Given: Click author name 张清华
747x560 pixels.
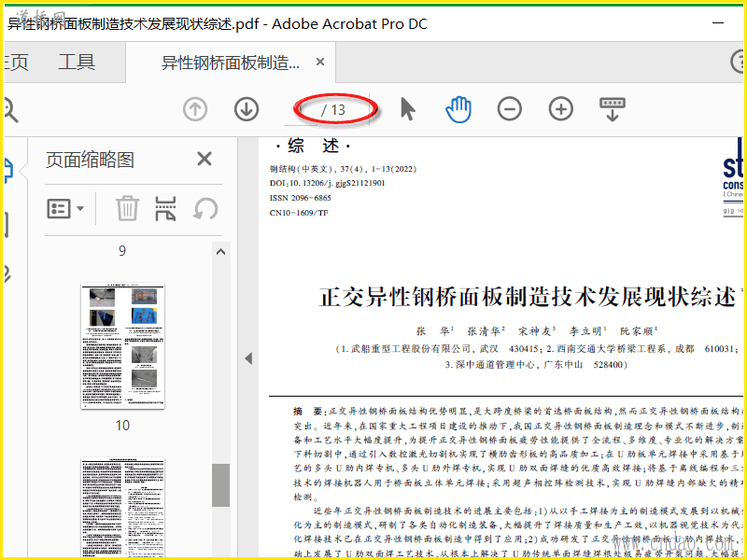Looking at the screenshot, I should point(486,330).
